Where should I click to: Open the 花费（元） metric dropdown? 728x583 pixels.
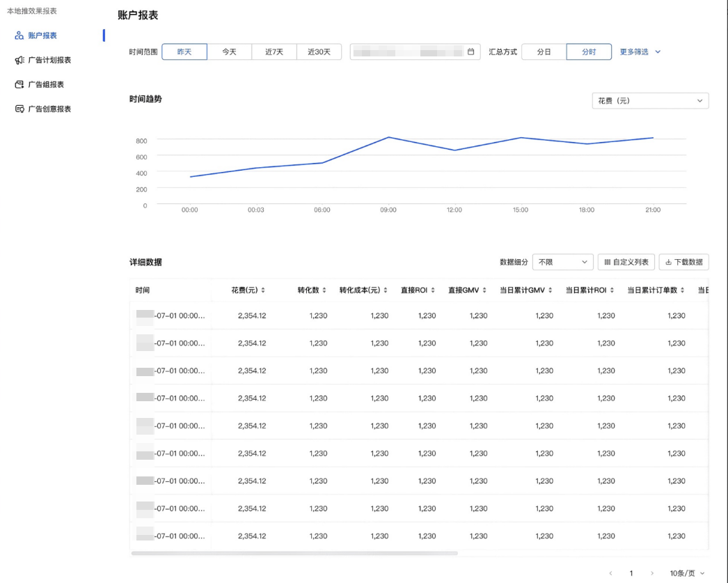click(650, 101)
